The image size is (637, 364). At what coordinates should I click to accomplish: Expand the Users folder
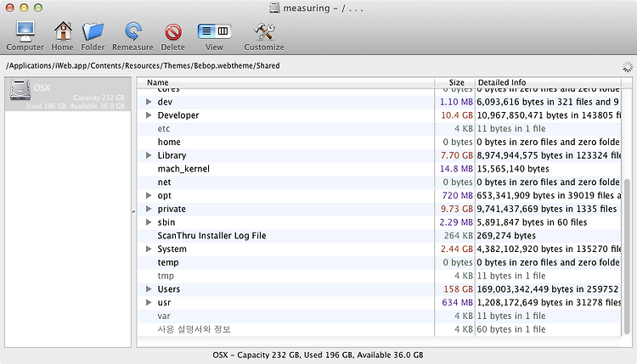pyautogui.click(x=149, y=289)
